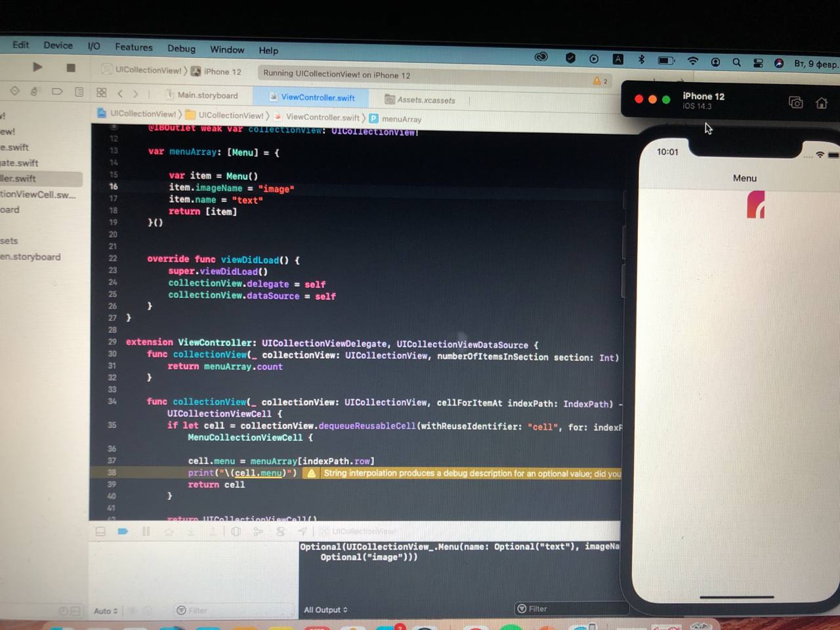Screen dimensions: 840x630
Task: Choose the iPhone 12 run destination
Action: coord(217,72)
